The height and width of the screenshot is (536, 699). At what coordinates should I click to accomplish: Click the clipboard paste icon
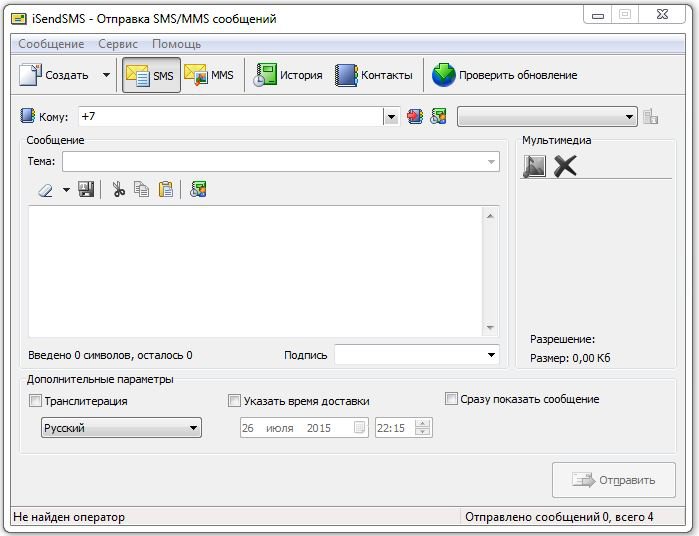point(166,189)
